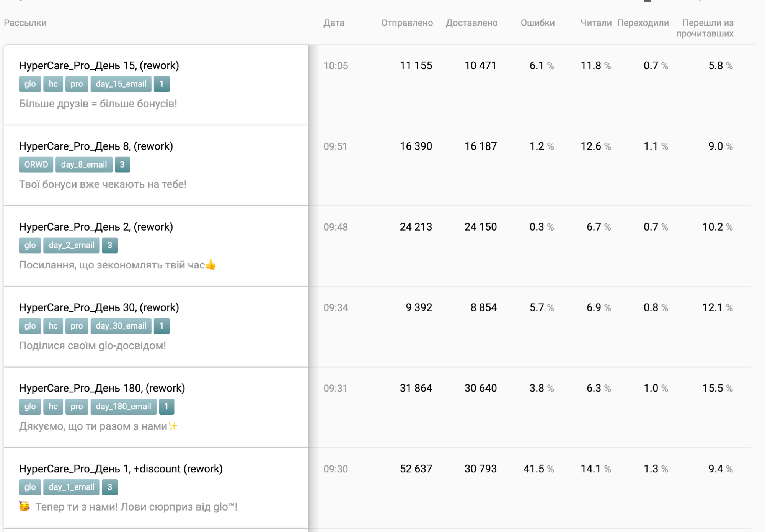This screenshot has width=765, height=532.
Task: Click the subject line Твої бонуси вже чекають
Action: click(x=103, y=185)
